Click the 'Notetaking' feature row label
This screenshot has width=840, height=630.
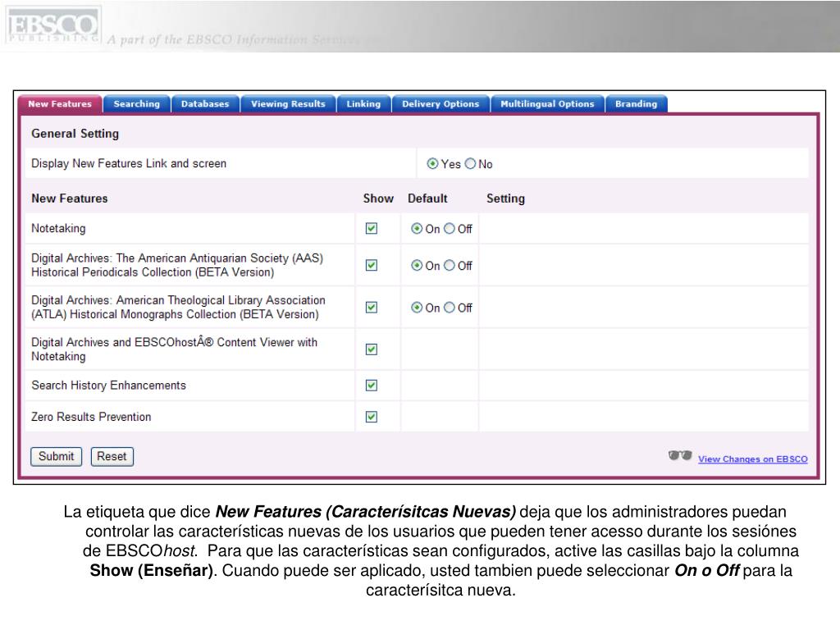tap(58, 229)
